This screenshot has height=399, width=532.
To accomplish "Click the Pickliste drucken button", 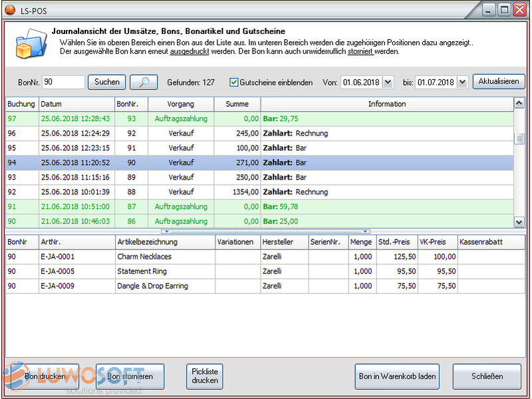I will pyautogui.click(x=205, y=376).
